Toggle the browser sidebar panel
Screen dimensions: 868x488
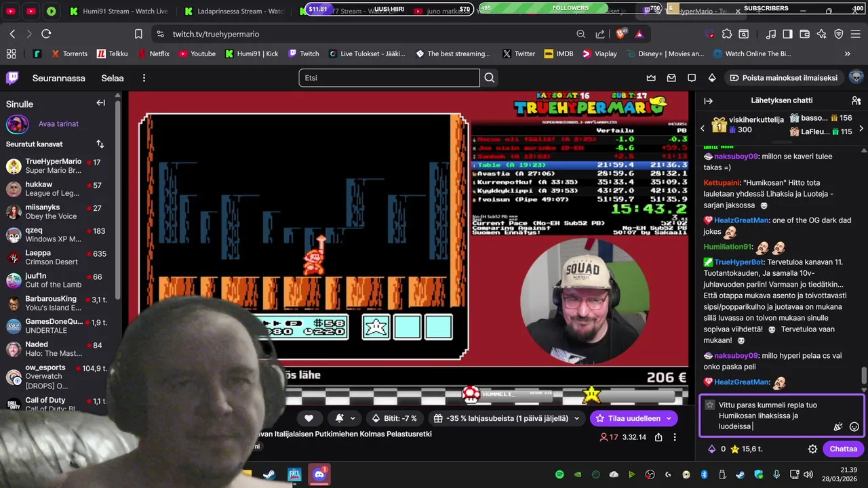(787, 34)
